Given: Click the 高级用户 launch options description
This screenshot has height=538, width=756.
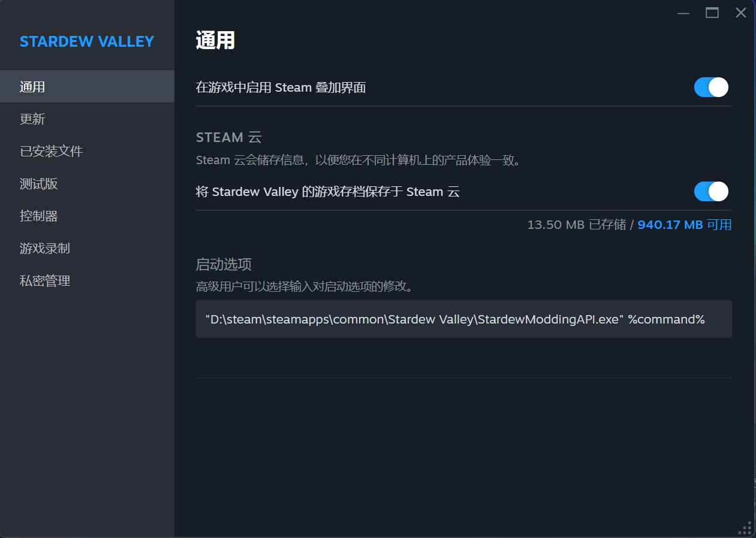Looking at the screenshot, I should (306, 286).
